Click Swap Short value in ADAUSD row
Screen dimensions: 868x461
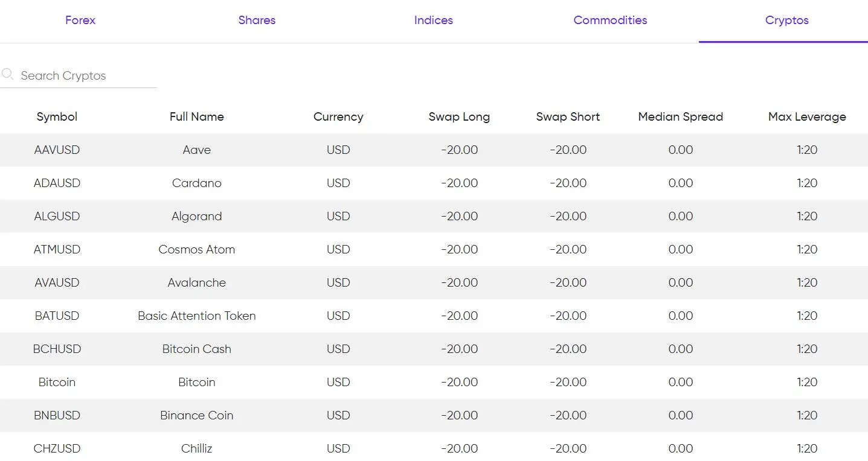click(x=568, y=183)
